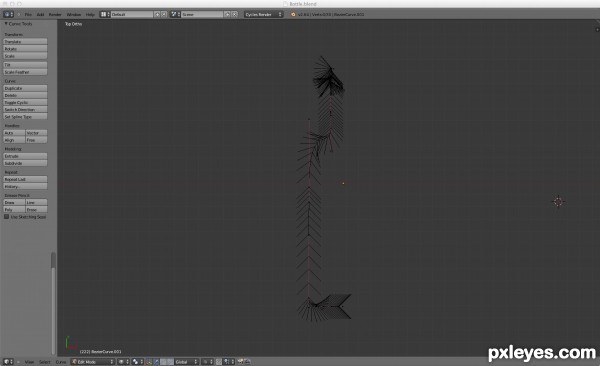Toggle the 3D manipulator widget icon
This screenshot has height=366, width=600.
(149, 362)
